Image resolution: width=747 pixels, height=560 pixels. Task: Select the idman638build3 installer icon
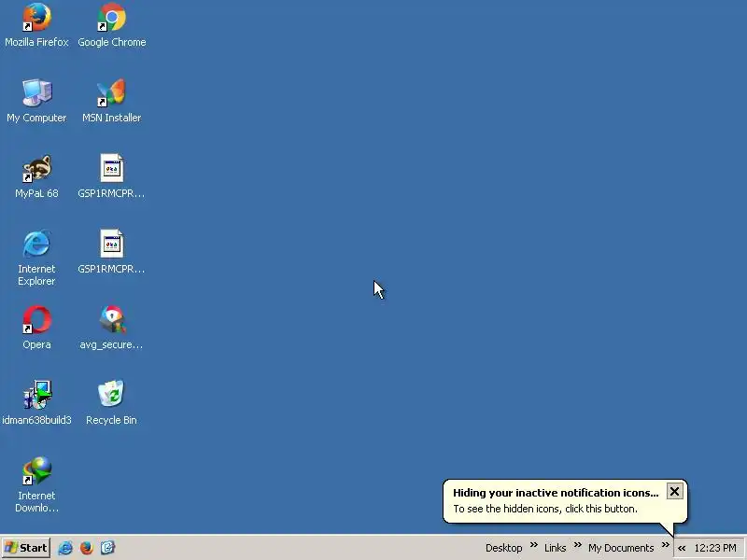36,403
